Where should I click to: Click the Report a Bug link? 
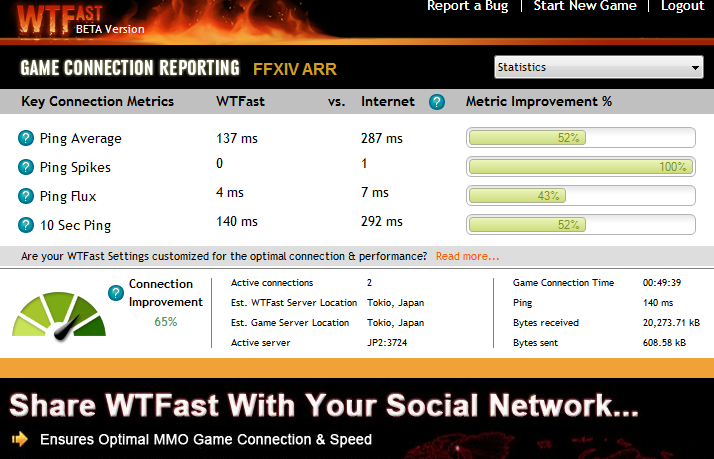point(467,6)
